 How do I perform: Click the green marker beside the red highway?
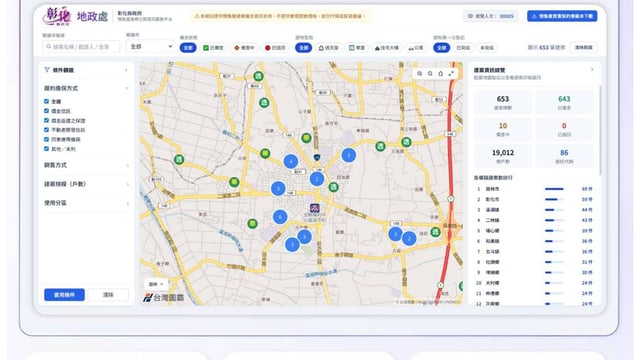coord(436,231)
